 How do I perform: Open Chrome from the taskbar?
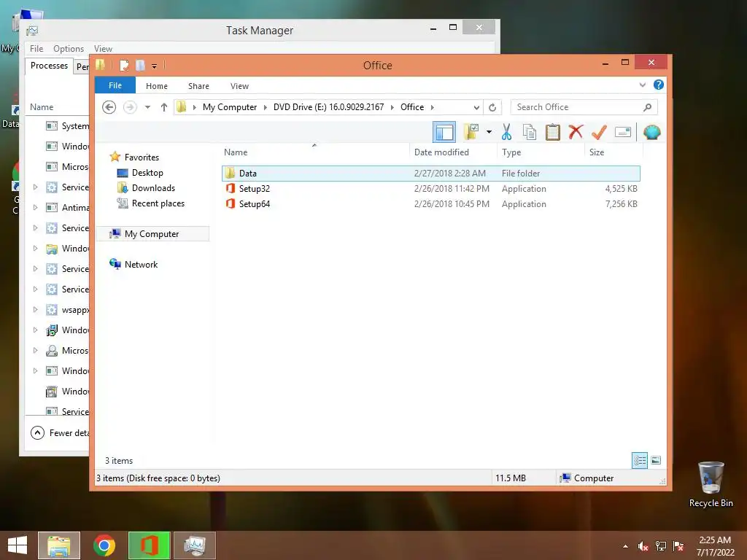104,545
